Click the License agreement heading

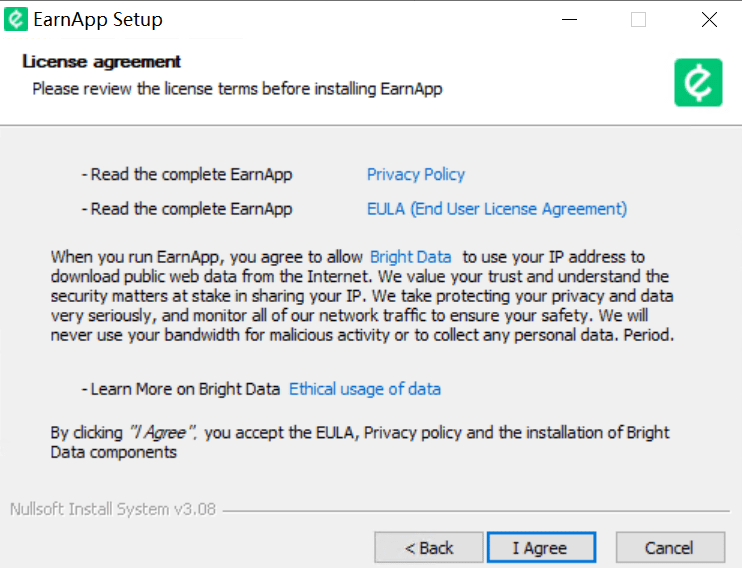point(101,62)
